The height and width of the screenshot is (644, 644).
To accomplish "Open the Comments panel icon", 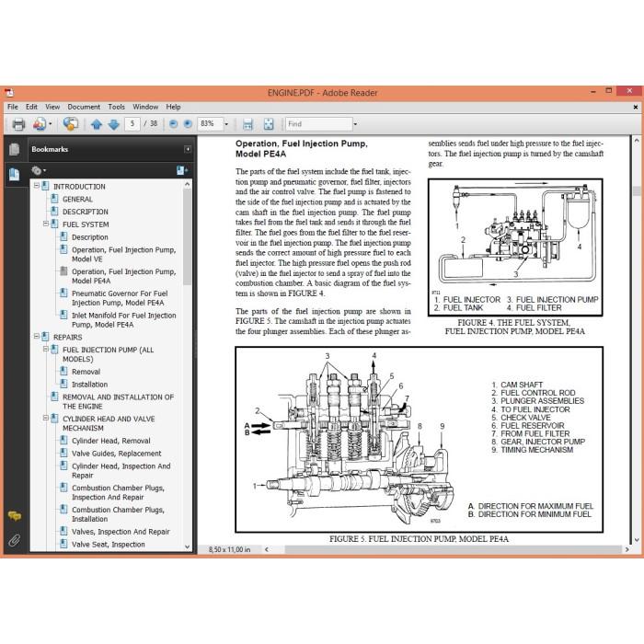I will pos(15,516).
